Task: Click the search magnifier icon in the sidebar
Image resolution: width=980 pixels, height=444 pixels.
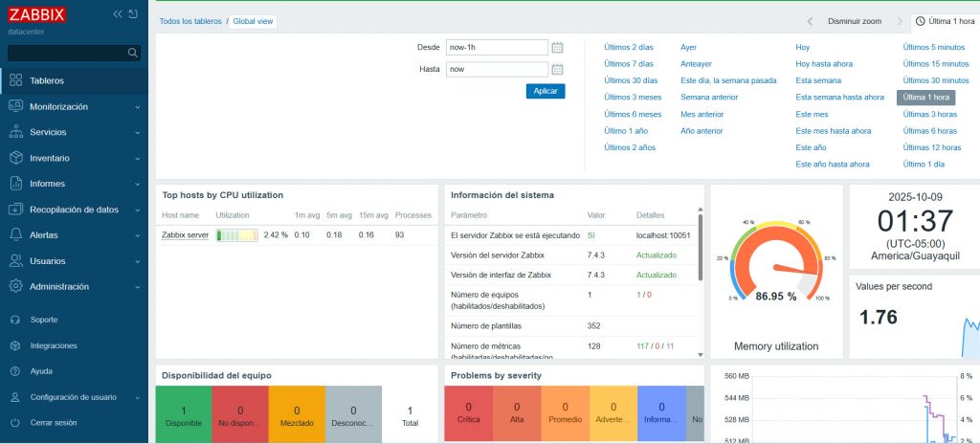Action: point(133,54)
